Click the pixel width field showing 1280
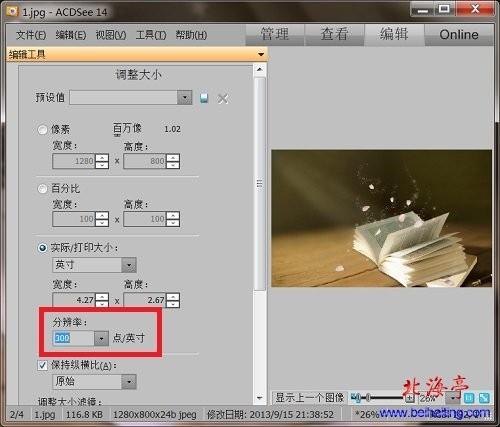The image size is (500, 427). pos(74,161)
